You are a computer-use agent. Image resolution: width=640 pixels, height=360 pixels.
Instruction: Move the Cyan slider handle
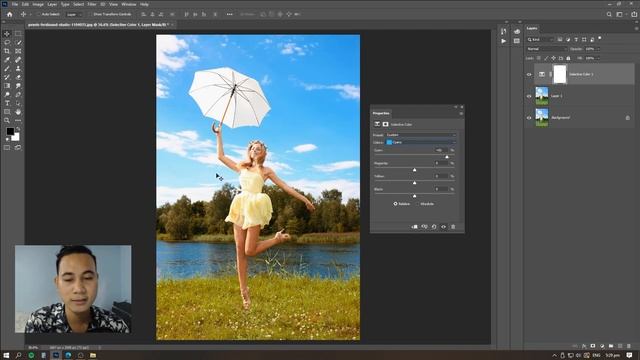(447, 157)
